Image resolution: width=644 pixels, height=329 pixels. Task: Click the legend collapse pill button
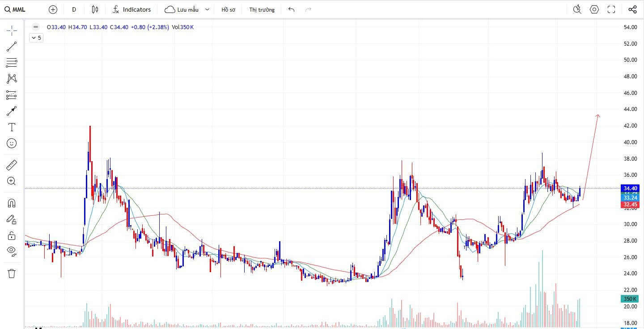[x=36, y=27]
